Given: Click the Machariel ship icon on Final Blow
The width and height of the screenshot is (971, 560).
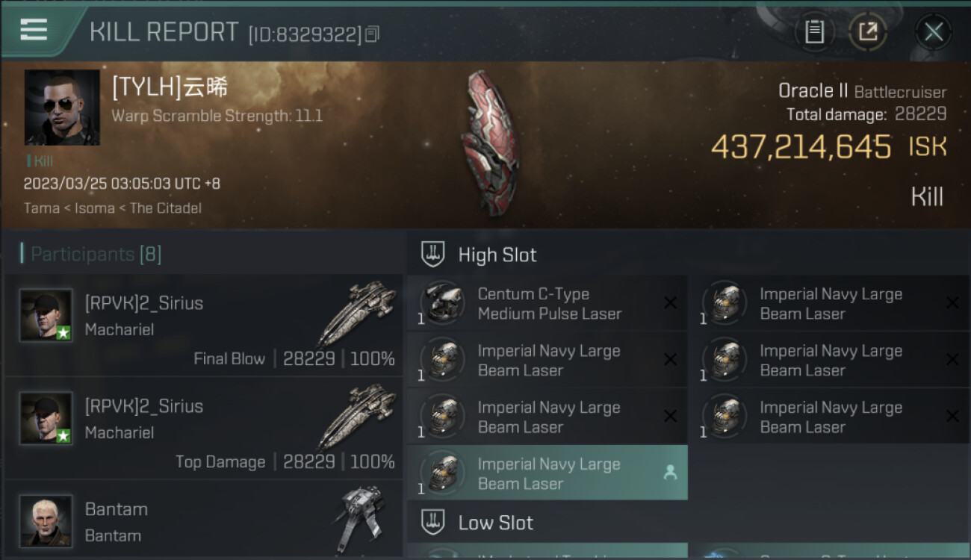Looking at the screenshot, I should pyautogui.click(x=356, y=314).
